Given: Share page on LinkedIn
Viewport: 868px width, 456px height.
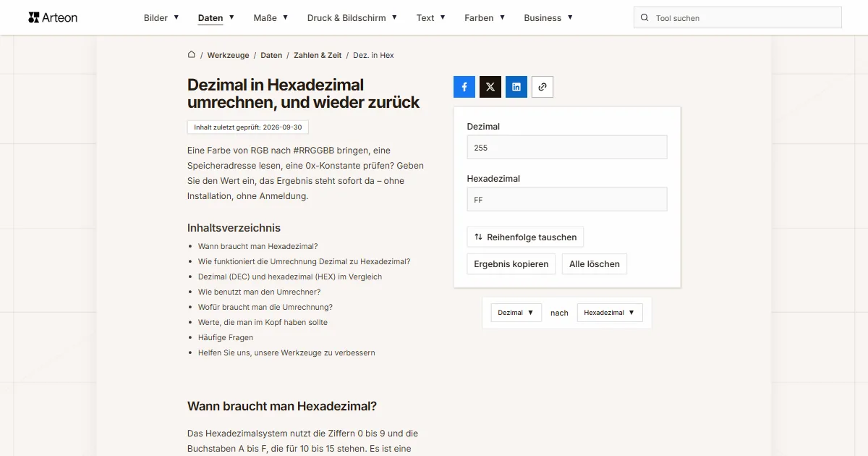Looking at the screenshot, I should [x=516, y=87].
